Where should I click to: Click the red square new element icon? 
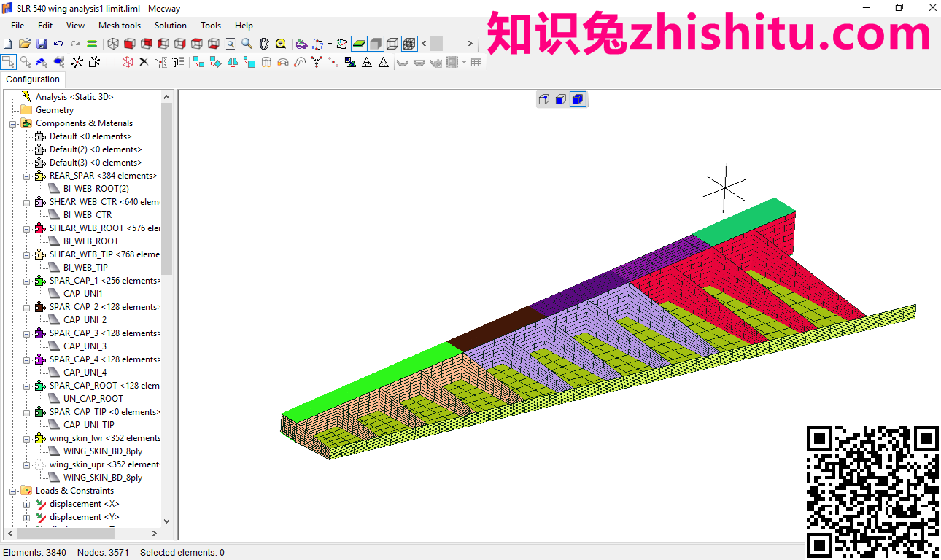coord(111,62)
